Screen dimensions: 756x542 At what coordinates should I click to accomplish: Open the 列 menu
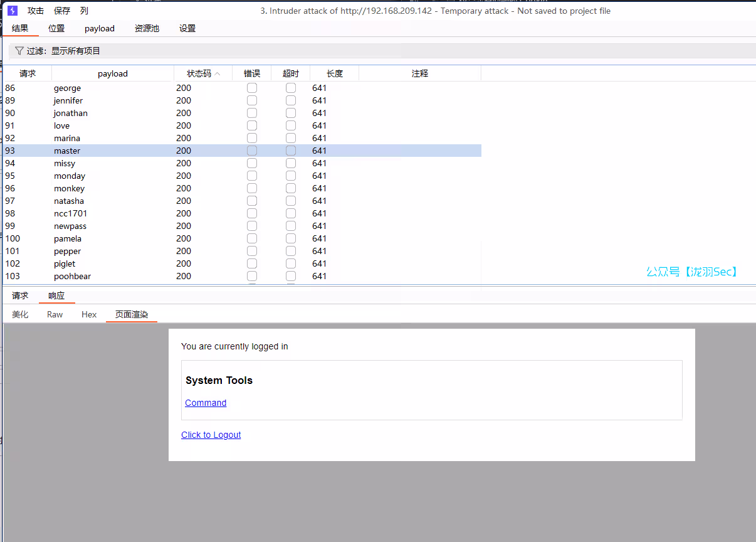[84, 11]
